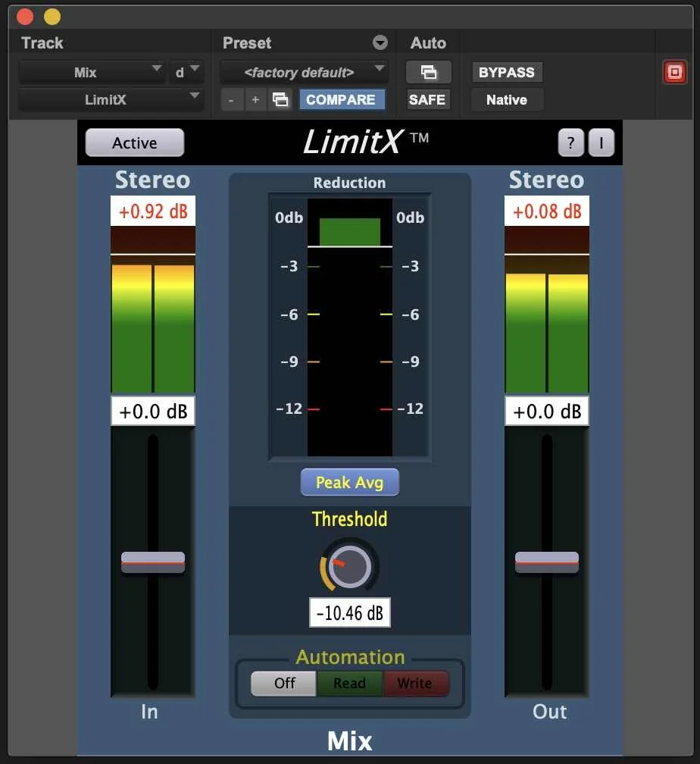This screenshot has width=700, height=764.
Task: Set automation to Write
Action: (415, 683)
